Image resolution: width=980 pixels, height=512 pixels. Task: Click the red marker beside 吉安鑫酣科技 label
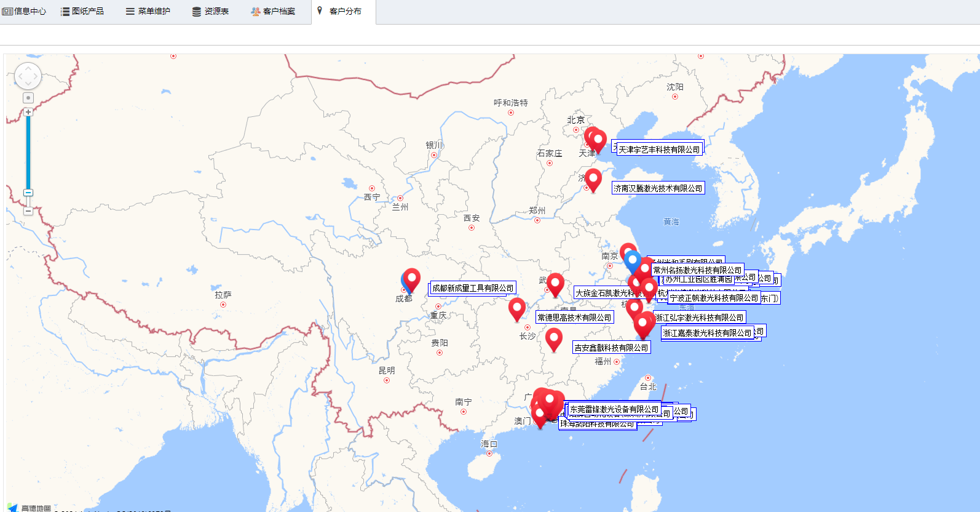point(554,338)
